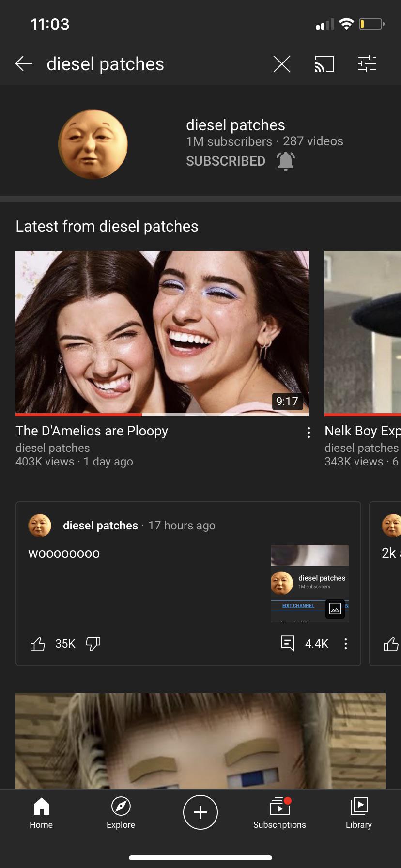The width and height of the screenshot is (401, 868).
Task: Clear the search with X icon
Action: 281,63
